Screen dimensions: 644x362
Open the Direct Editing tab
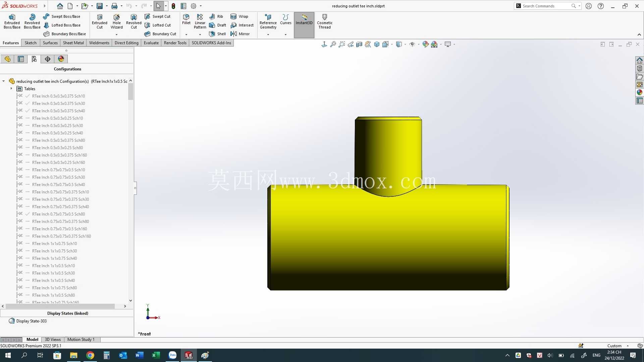click(126, 43)
